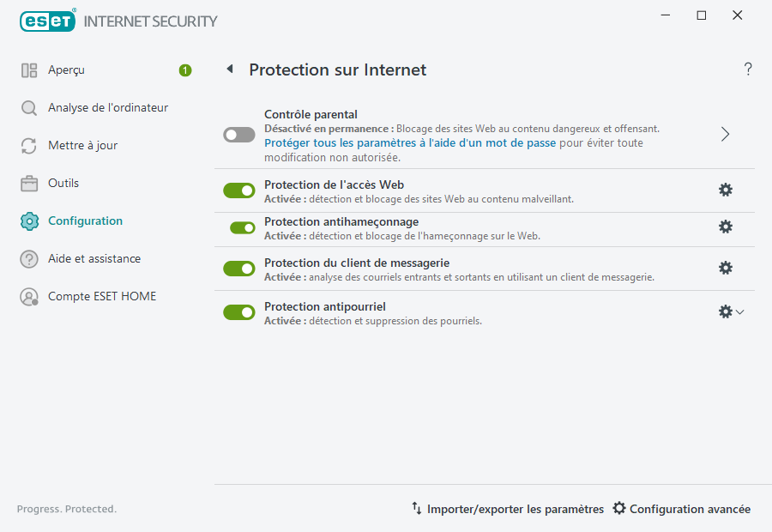
Task: Enable the Contrôle parental toggle
Action: coord(238,135)
